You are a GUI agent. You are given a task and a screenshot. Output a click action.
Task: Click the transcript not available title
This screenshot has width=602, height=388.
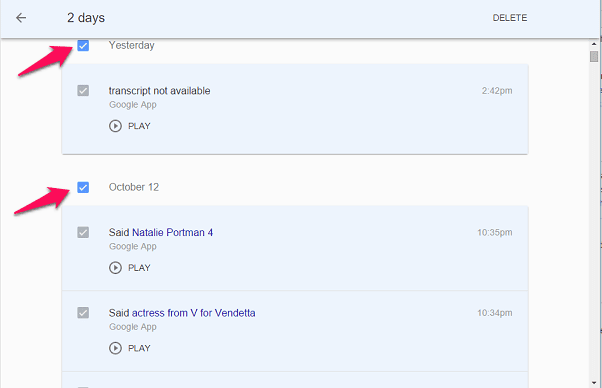point(159,91)
